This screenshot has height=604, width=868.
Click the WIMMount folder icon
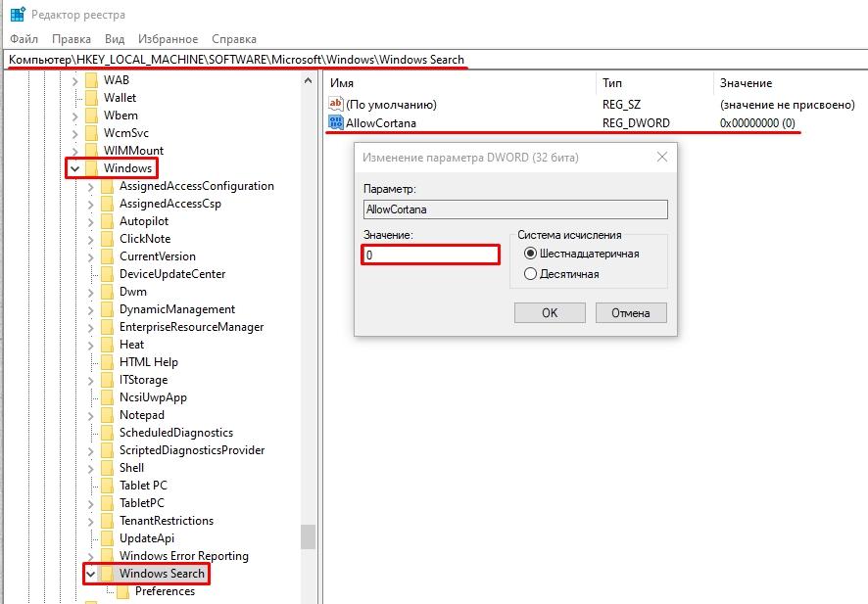(x=92, y=151)
